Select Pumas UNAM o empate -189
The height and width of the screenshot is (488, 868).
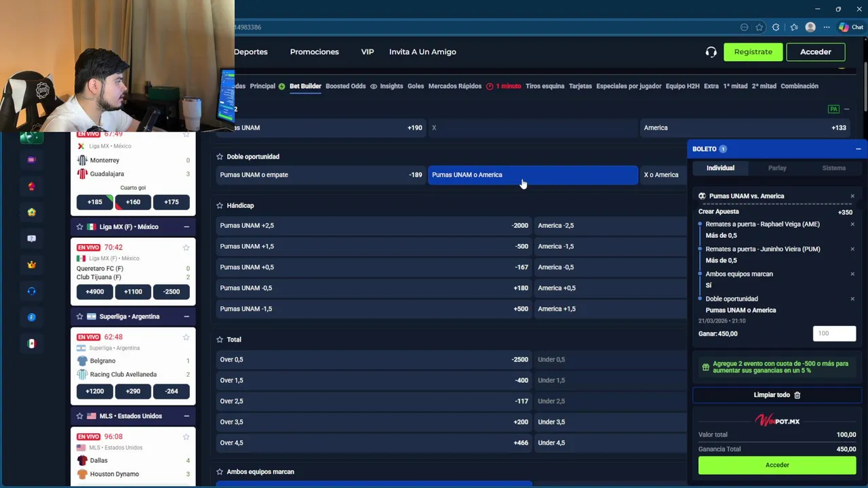click(321, 175)
